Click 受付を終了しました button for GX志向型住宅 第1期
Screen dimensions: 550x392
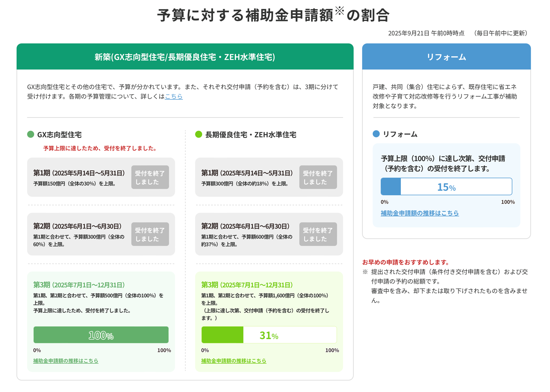(x=150, y=177)
